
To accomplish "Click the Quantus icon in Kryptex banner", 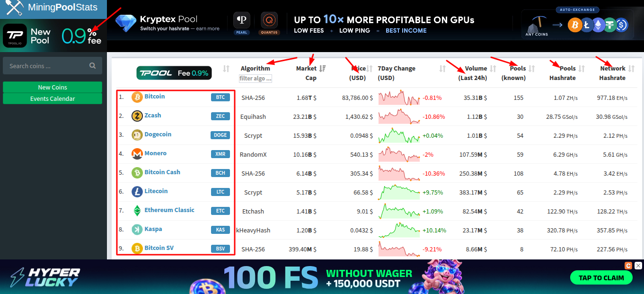I will coord(269,20).
